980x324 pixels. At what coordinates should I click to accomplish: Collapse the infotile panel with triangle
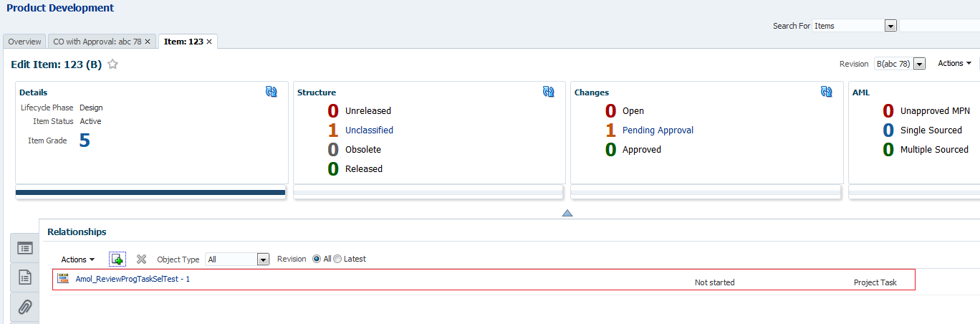pyautogui.click(x=567, y=213)
